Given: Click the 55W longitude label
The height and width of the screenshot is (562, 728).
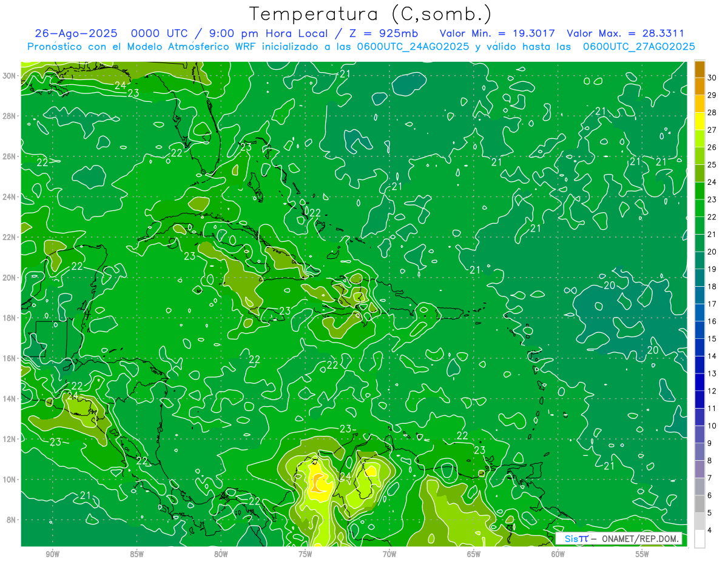Looking at the screenshot, I should pyautogui.click(x=642, y=554).
